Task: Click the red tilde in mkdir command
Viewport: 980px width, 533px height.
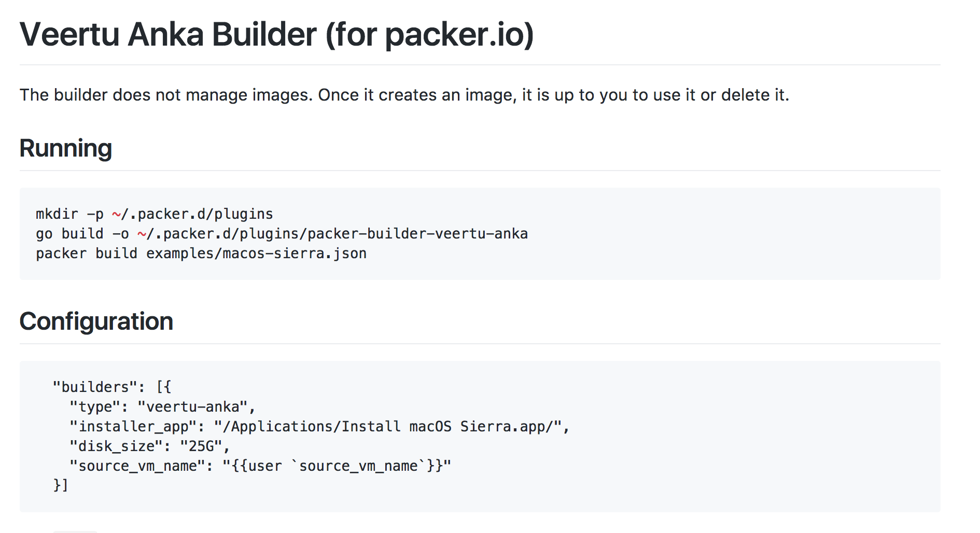Action: click(116, 214)
